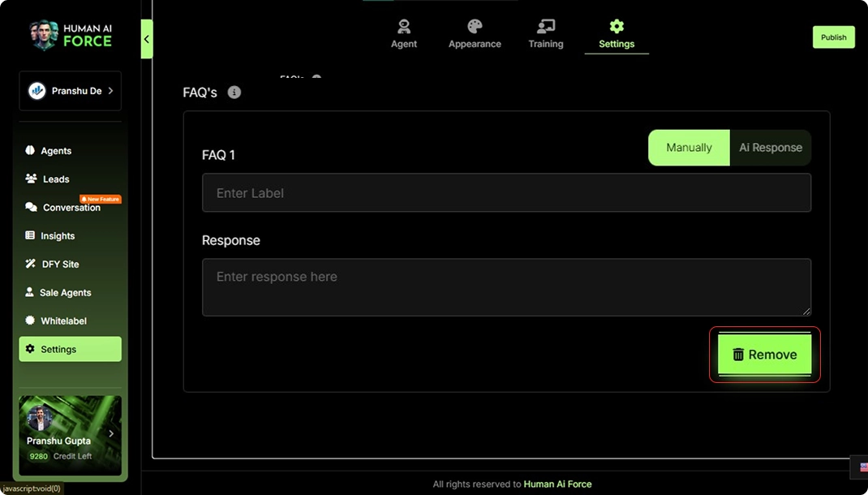Remove FAQ 1
Screen dimensions: 868x495
[764, 355]
